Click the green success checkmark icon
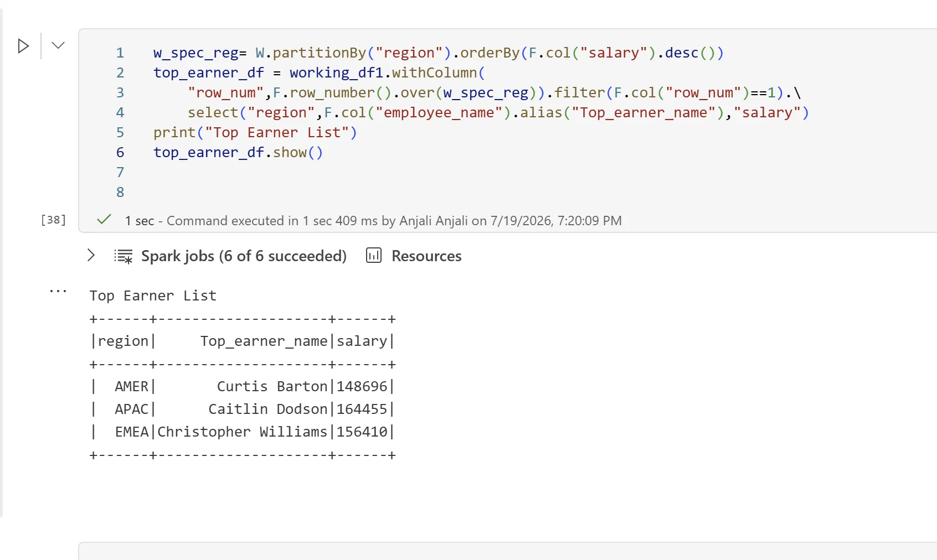The height and width of the screenshot is (560, 937). 104,220
